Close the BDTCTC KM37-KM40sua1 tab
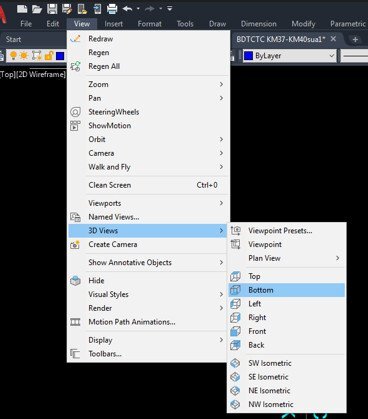The width and height of the screenshot is (368, 419). (x=333, y=39)
